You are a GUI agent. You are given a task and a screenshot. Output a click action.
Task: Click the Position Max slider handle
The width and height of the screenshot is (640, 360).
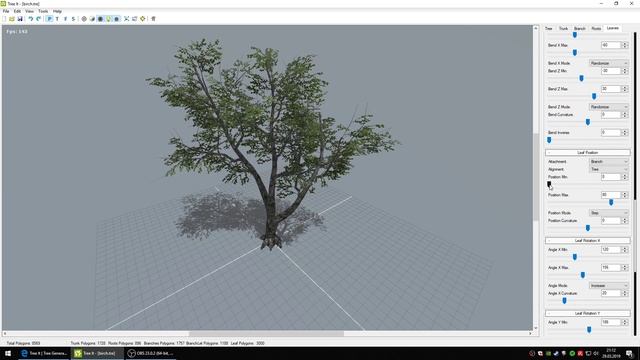(611, 202)
